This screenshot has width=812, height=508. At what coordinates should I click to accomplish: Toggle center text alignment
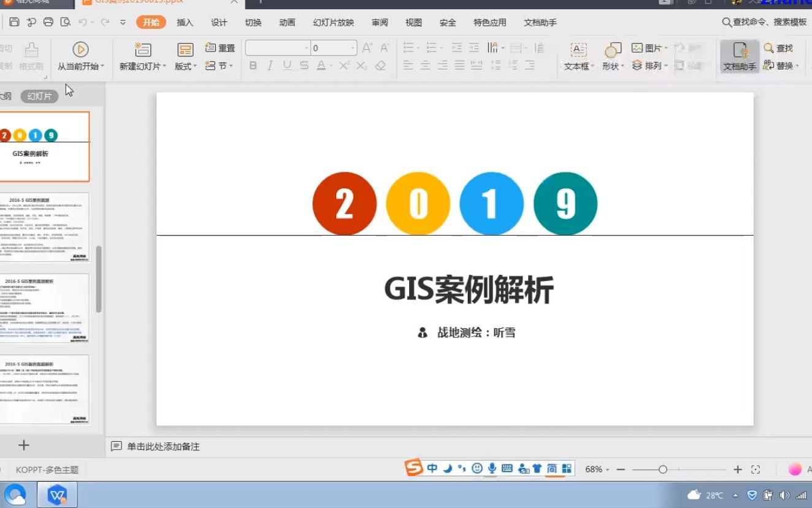425,66
